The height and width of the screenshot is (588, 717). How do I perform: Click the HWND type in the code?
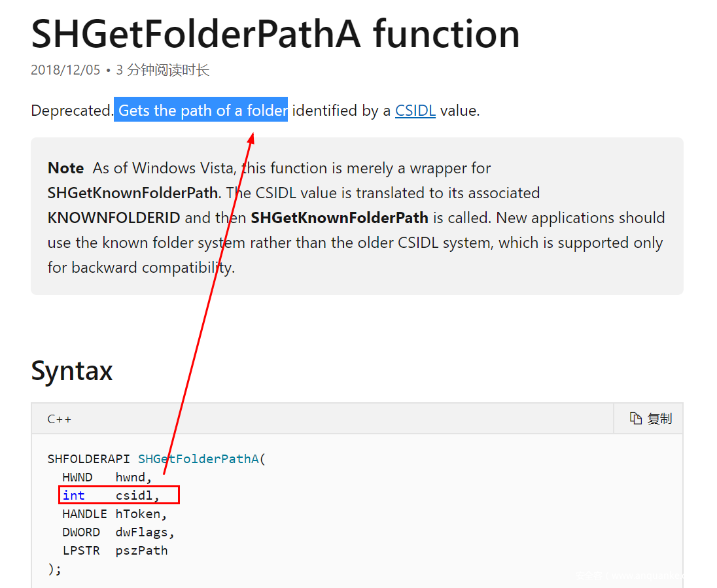click(x=77, y=477)
